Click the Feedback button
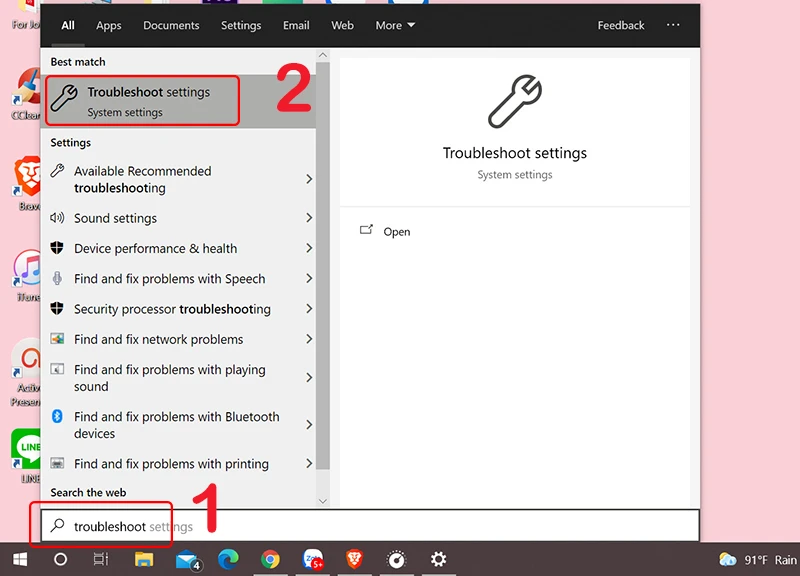 point(620,25)
